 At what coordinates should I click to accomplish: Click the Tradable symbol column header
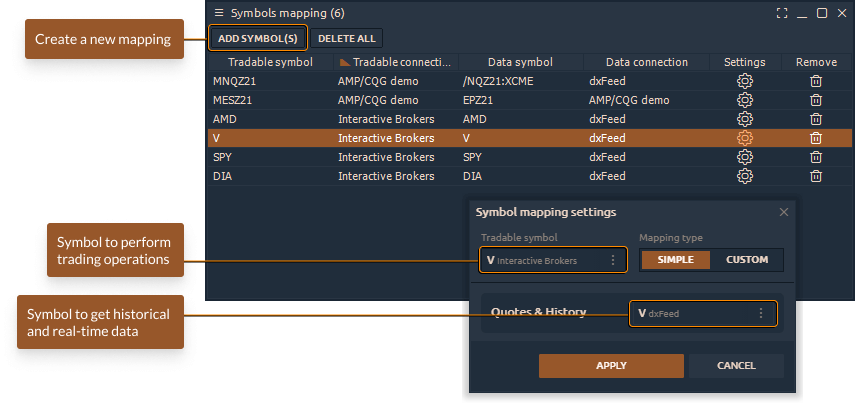tap(263, 62)
